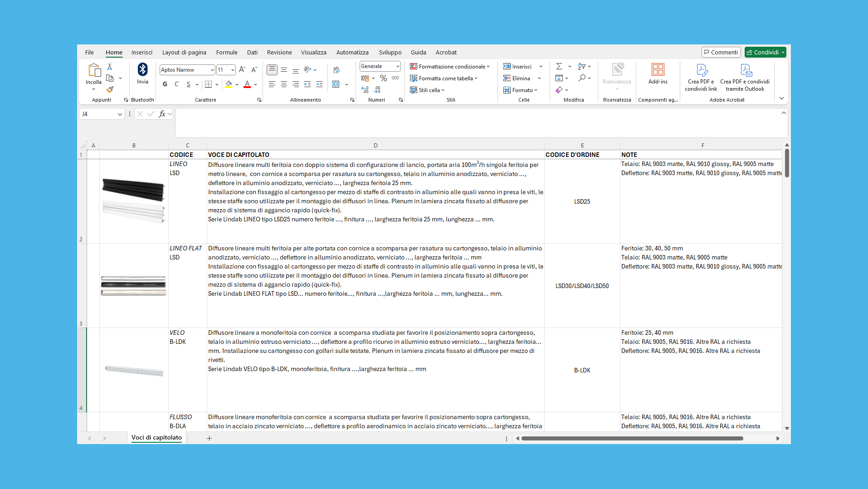Click the merge and center icon

click(x=336, y=84)
